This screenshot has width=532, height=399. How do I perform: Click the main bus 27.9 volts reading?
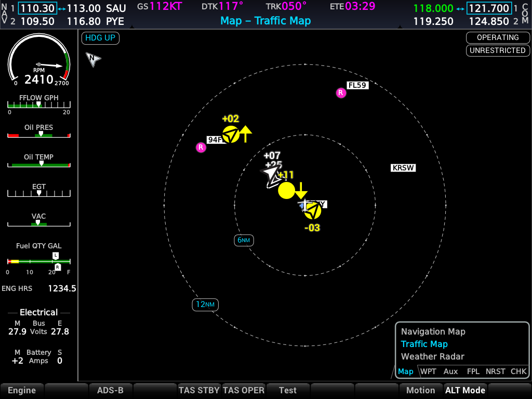17,331
